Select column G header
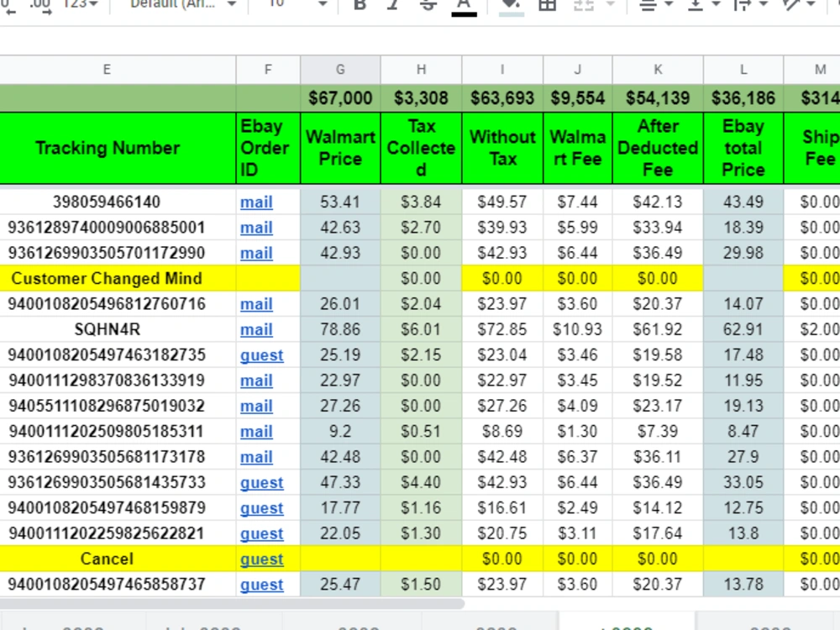The height and width of the screenshot is (630, 840). tap(340, 70)
